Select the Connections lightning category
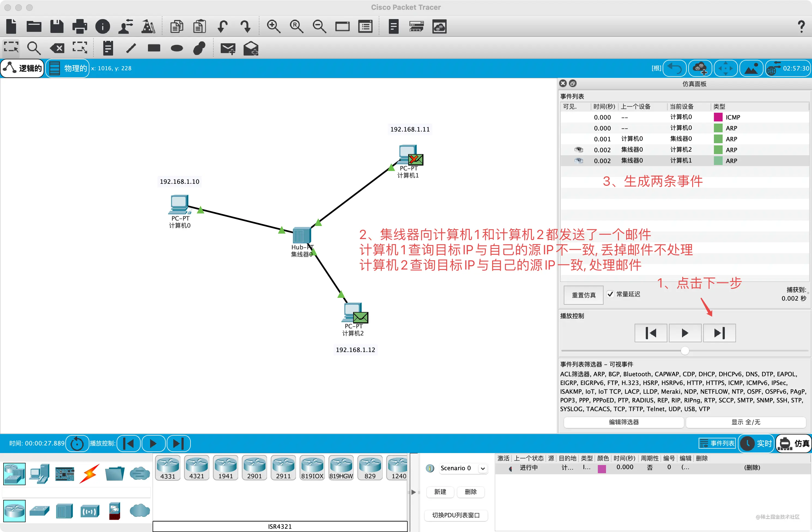Screen dimensions: 812x532 [89, 474]
